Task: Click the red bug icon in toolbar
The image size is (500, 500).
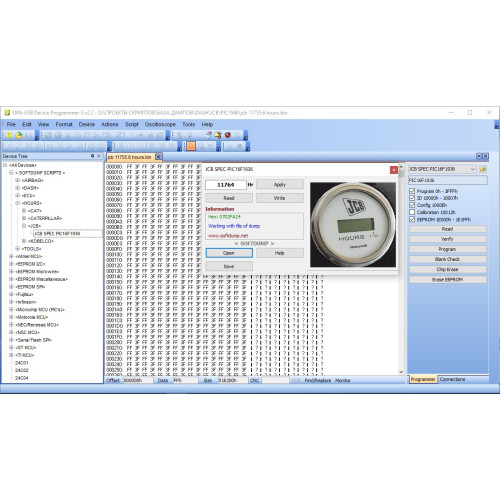Action: click(x=228, y=135)
